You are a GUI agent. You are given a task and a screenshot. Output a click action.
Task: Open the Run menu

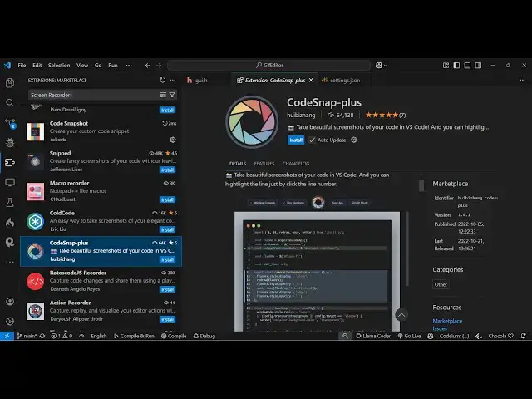(x=113, y=65)
